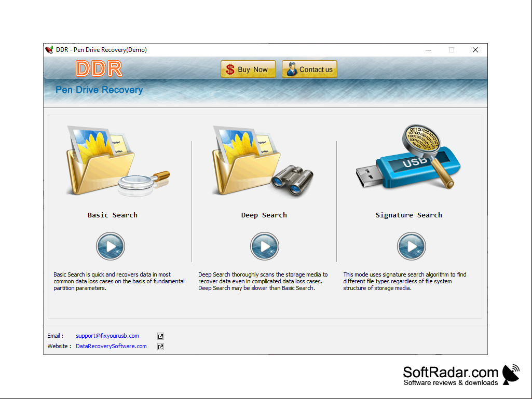Start the Basic Search play button
This screenshot has height=399, width=532.
point(111,246)
